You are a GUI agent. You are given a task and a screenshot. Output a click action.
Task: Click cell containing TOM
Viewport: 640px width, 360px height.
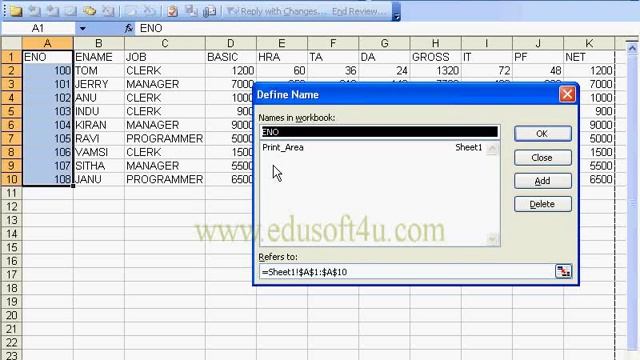coord(99,71)
